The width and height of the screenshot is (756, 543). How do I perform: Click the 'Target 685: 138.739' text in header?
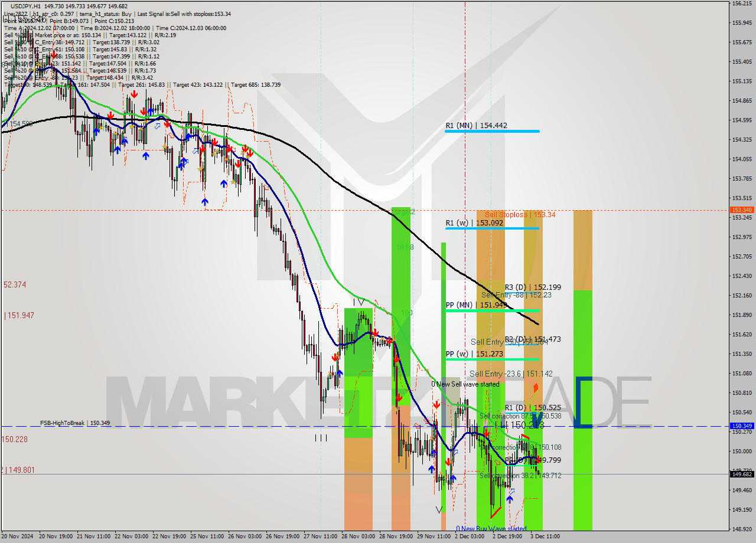click(256, 85)
